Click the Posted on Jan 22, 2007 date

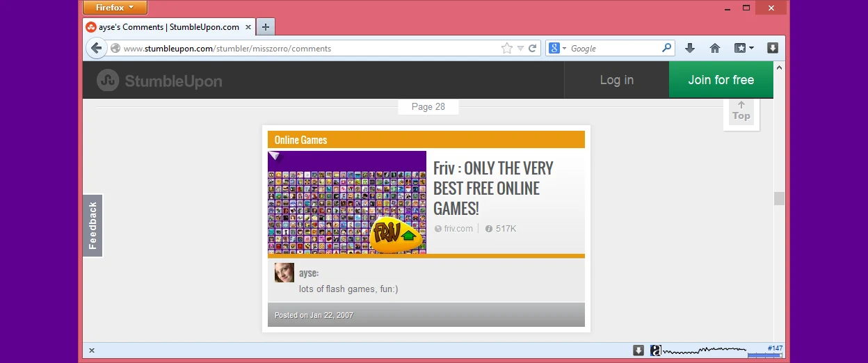click(x=314, y=315)
